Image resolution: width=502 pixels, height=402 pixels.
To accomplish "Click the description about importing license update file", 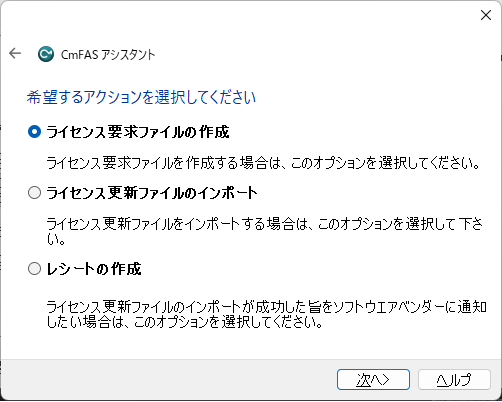I will click(x=265, y=231).
